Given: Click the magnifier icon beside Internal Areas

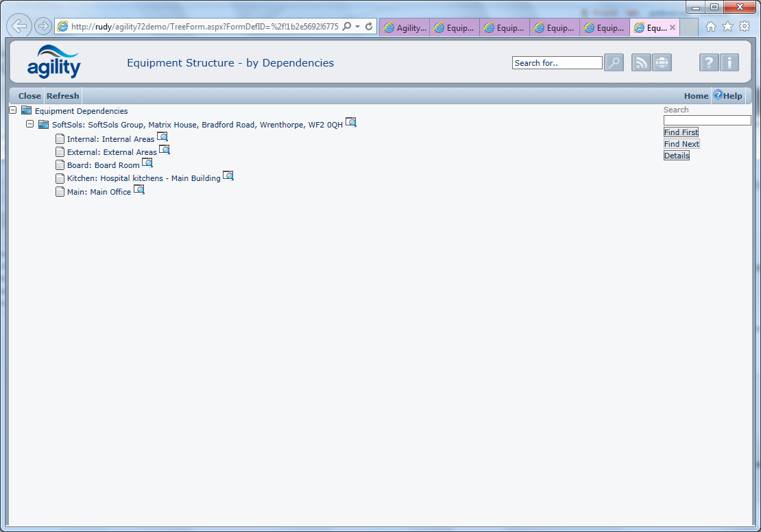Looking at the screenshot, I should 162,137.
